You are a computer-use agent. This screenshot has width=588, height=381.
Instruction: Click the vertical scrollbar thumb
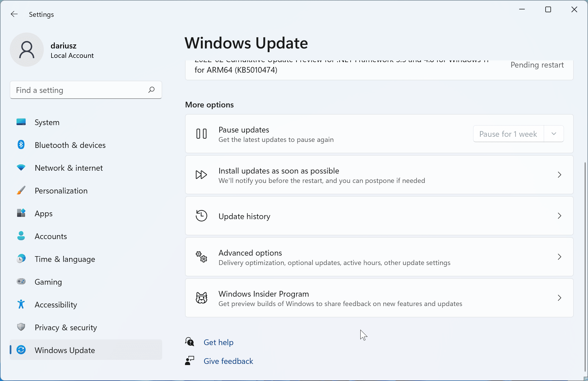pos(585,267)
